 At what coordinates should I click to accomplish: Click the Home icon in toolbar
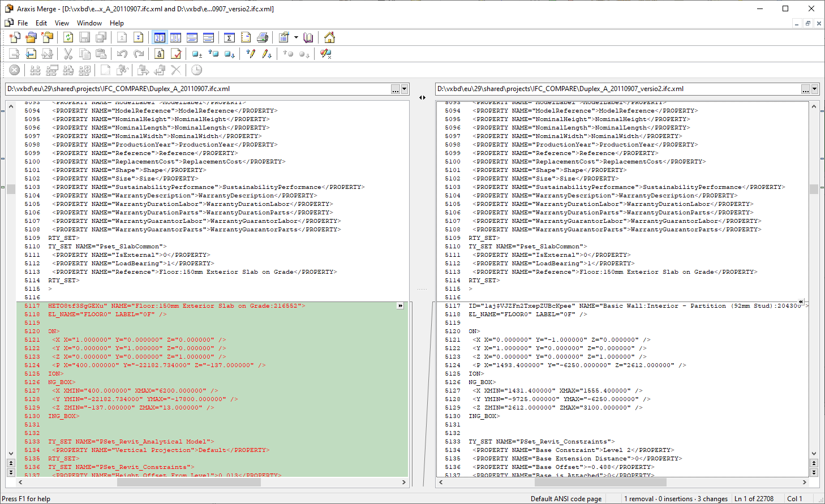329,38
